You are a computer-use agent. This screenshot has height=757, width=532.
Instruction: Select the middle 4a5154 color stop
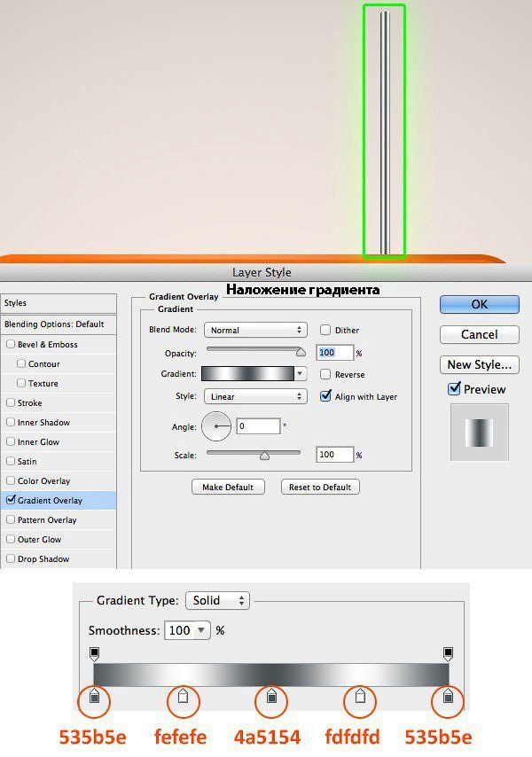click(x=271, y=696)
